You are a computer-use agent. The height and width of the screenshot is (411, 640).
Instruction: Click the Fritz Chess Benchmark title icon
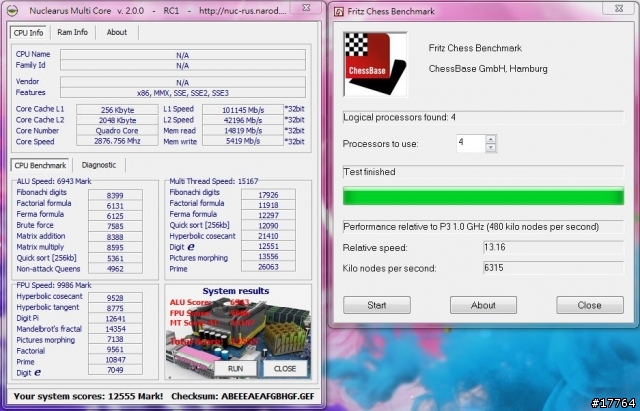pos(339,11)
